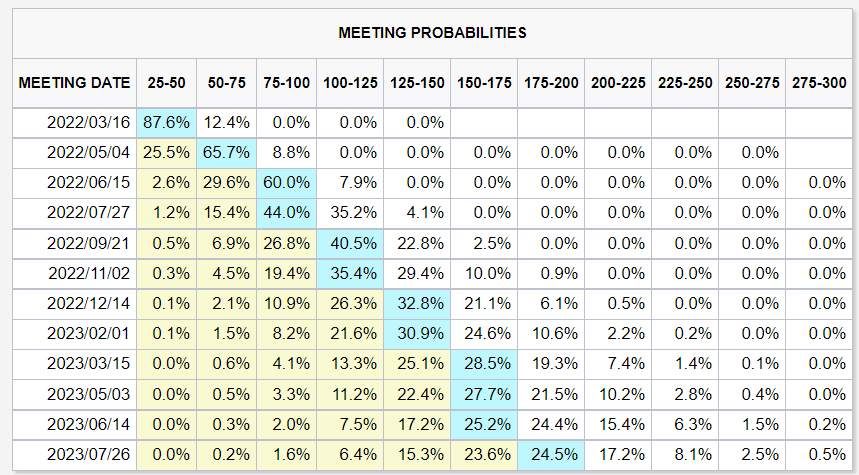Click the 28.5% cell for 2023/03/15
Screen dimensions: 859x475
484,363
